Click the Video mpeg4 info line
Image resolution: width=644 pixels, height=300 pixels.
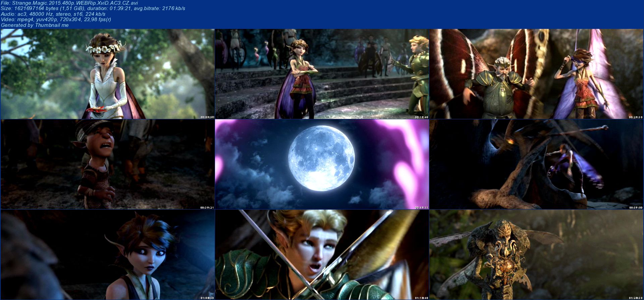56,19
